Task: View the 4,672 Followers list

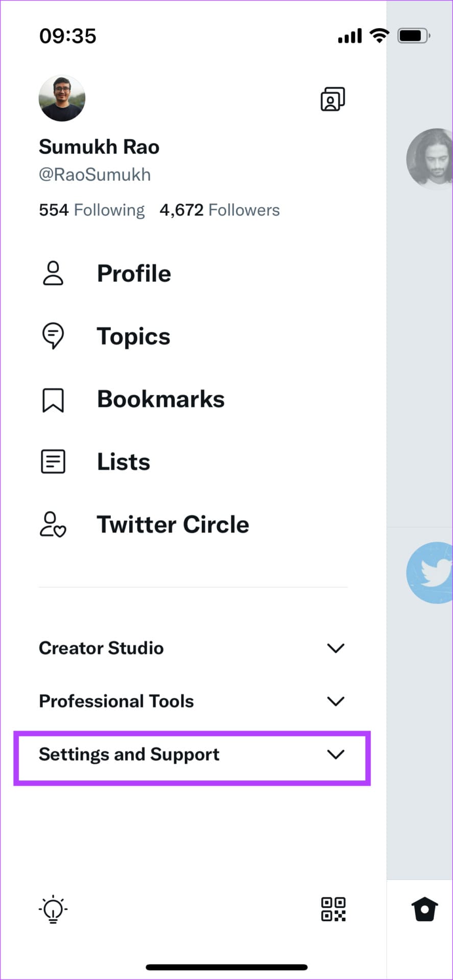Action: tap(220, 210)
